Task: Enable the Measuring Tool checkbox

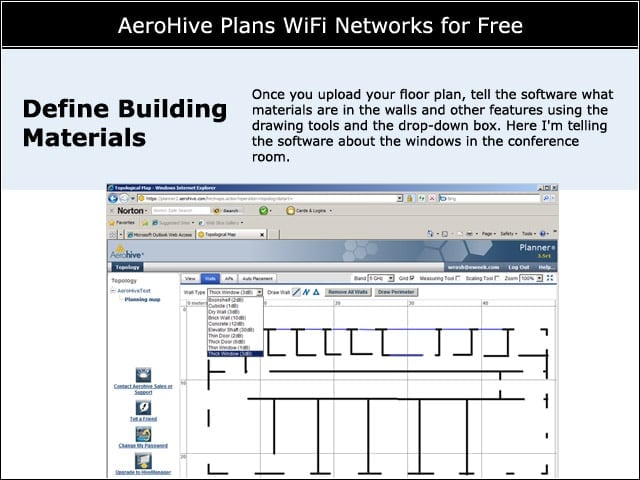Action: click(x=458, y=278)
